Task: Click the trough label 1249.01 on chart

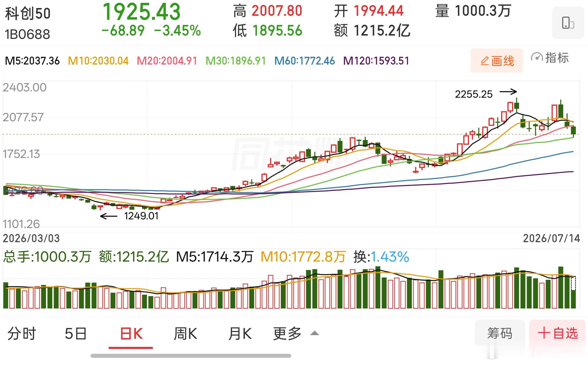Action: [141, 216]
